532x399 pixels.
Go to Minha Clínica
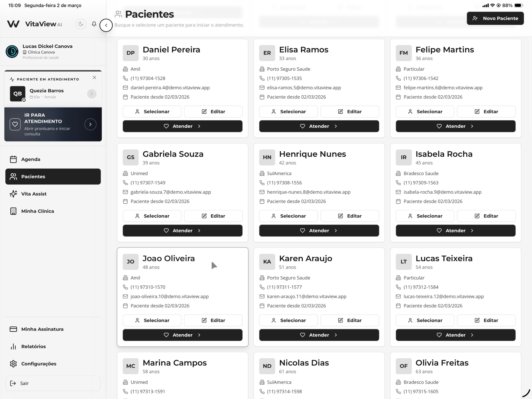(x=53, y=211)
